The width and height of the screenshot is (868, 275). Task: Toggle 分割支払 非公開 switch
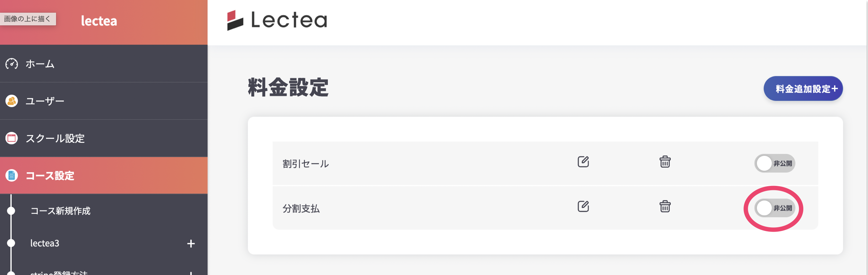(774, 208)
